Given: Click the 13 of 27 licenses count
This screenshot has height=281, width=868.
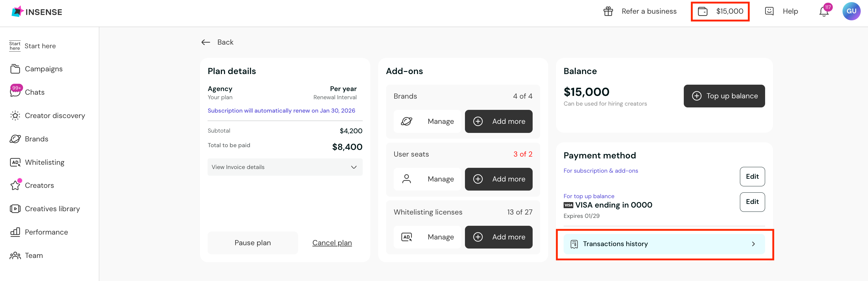Looking at the screenshot, I should point(520,212).
